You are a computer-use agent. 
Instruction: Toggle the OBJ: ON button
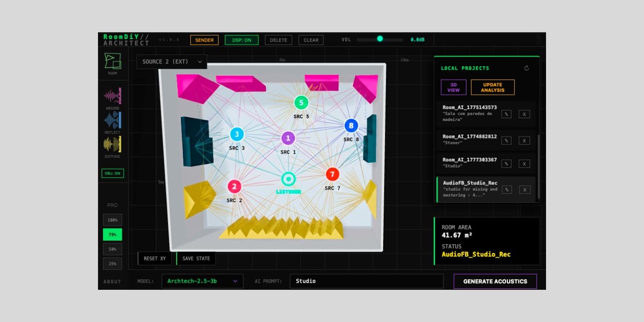tap(113, 173)
